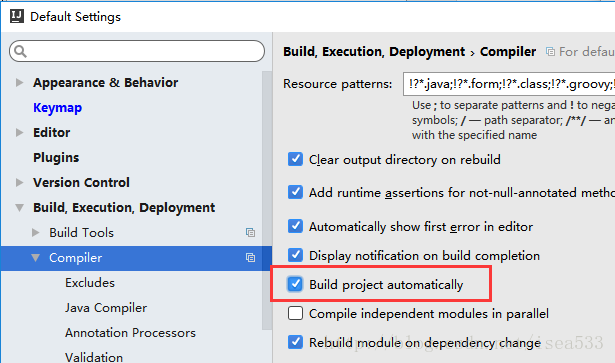Image resolution: width=615 pixels, height=363 pixels.
Task: Uncheck Automatically show first error in editor
Action: [295, 226]
